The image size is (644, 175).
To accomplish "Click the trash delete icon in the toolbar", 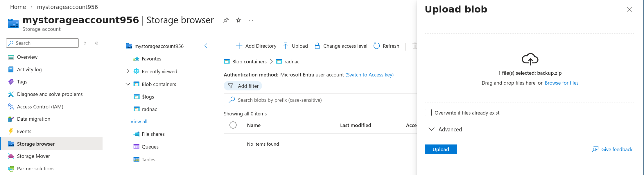I will (x=415, y=46).
